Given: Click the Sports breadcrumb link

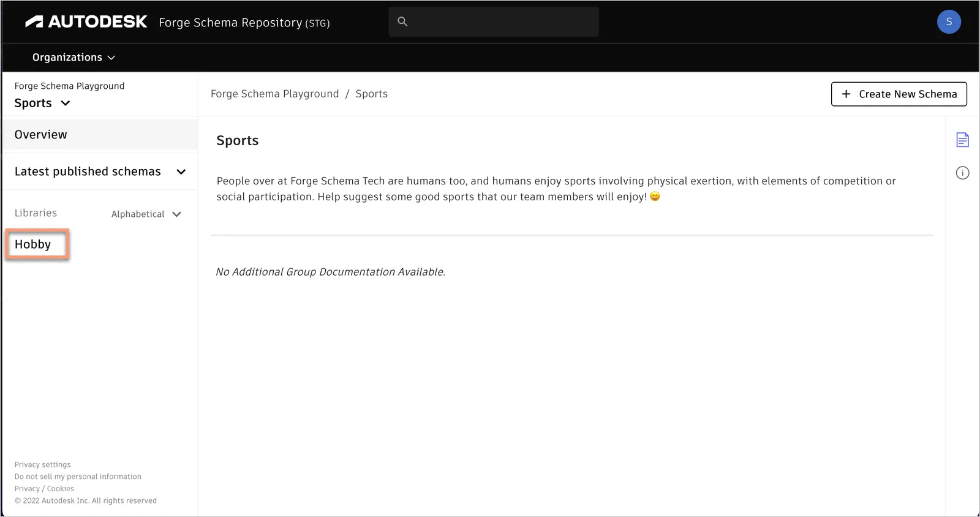Looking at the screenshot, I should 371,94.
